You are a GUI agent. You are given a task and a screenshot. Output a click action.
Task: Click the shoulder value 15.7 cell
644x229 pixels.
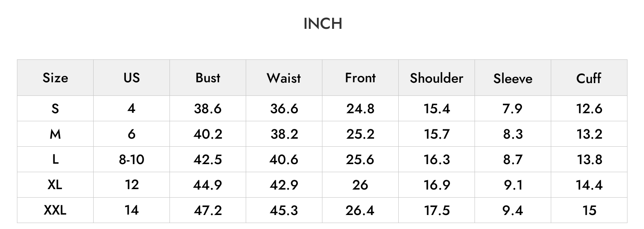(436, 134)
